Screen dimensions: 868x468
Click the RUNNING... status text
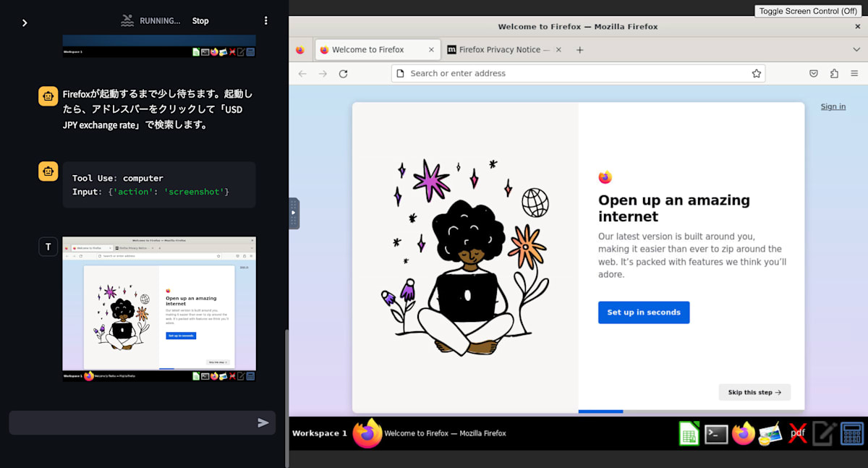[160, 21]
